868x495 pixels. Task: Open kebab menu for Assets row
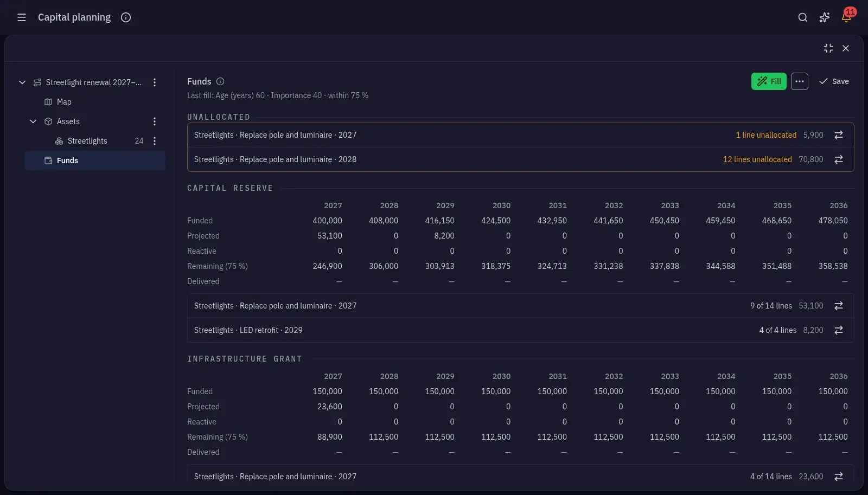pyautogui.click(x=155, y=121)
